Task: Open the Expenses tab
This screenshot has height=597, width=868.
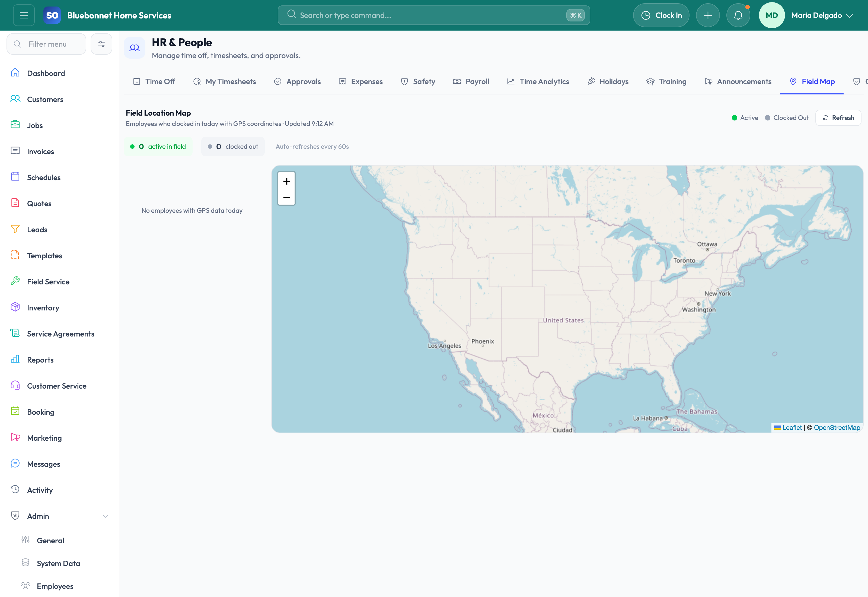Action: 361,82
